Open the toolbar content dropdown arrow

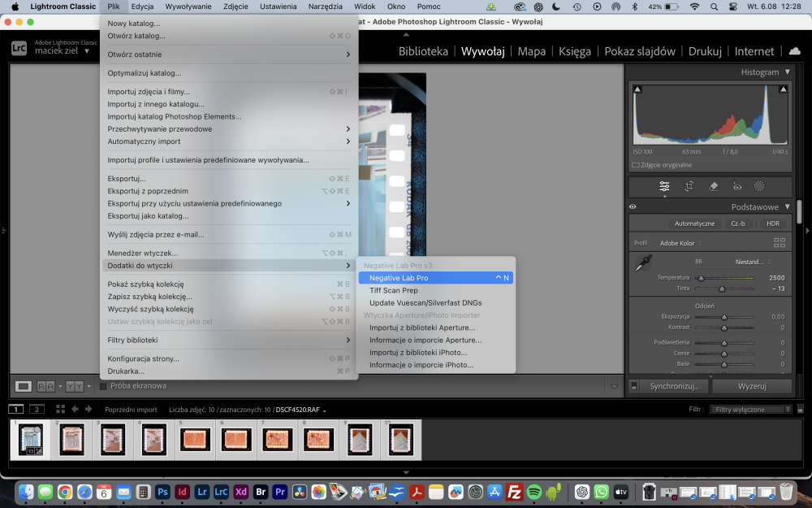point(614,386)
